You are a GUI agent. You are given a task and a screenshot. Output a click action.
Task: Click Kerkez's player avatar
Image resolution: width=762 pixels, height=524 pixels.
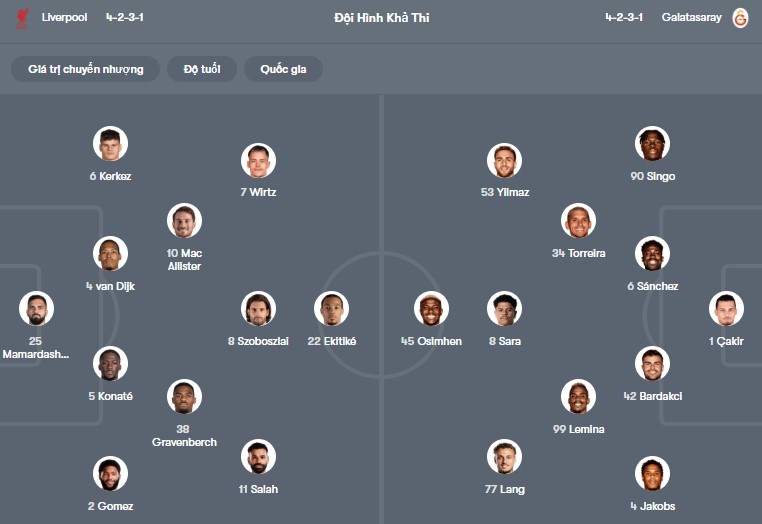(x=110, y=144)
